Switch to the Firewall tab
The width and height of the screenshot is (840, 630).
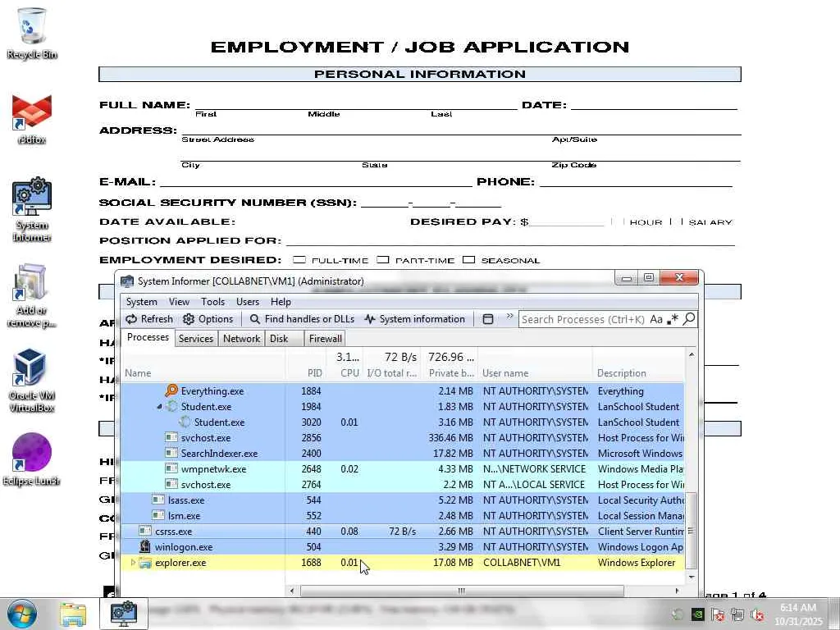[325, 339]
